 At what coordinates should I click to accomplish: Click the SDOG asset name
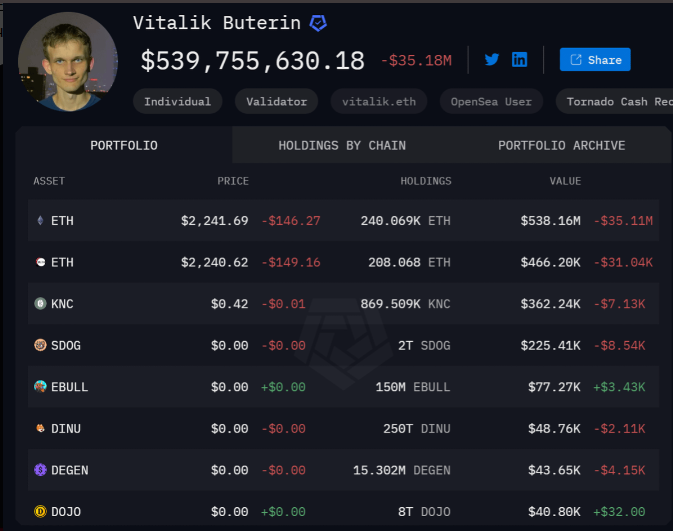[x=66, y=346]
